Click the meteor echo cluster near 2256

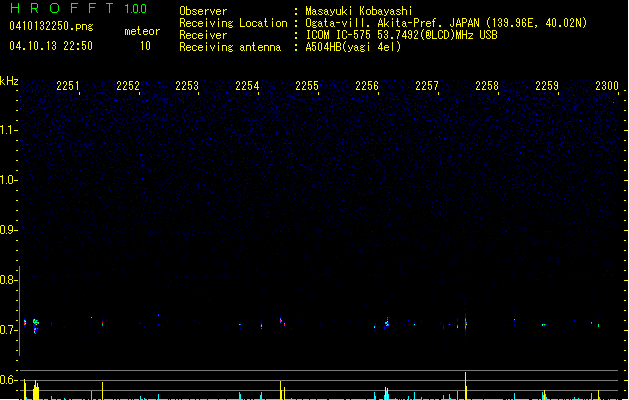click(x=387, y=323)
